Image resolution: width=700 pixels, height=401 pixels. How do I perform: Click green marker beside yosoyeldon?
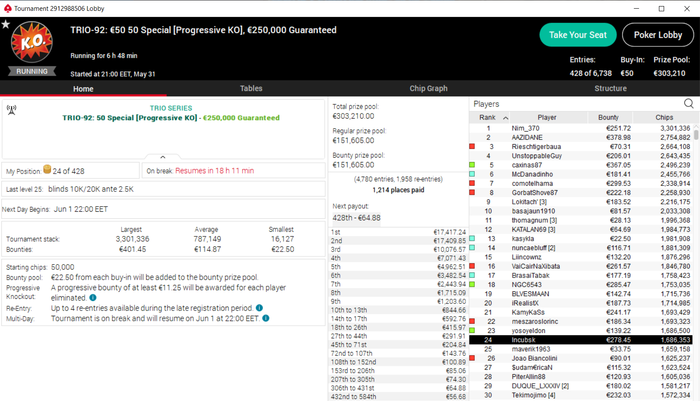[x=472, y=330]
